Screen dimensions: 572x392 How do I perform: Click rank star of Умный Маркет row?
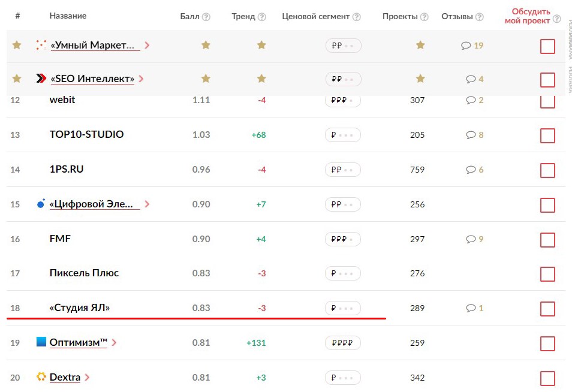(17, 45)
